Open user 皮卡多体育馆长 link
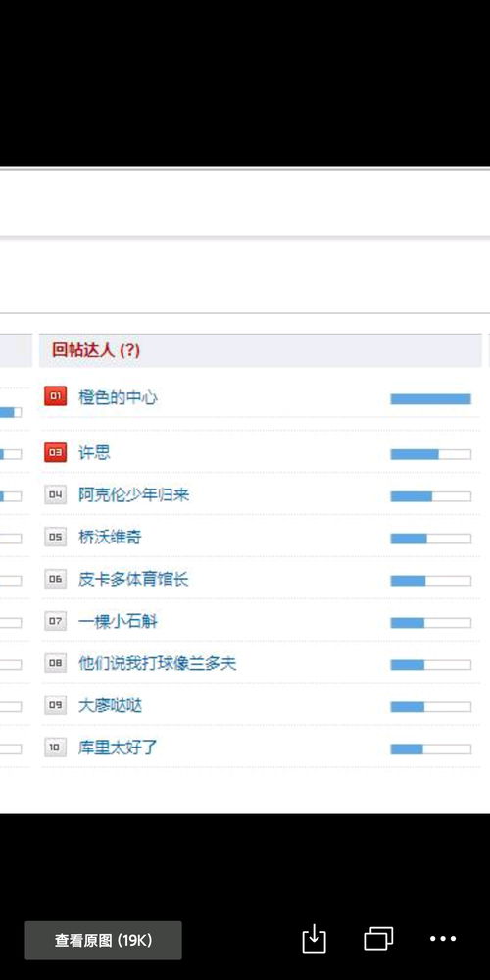Image resolution: width=490 pixels, height=980 pixels. [x=133, y=580]
